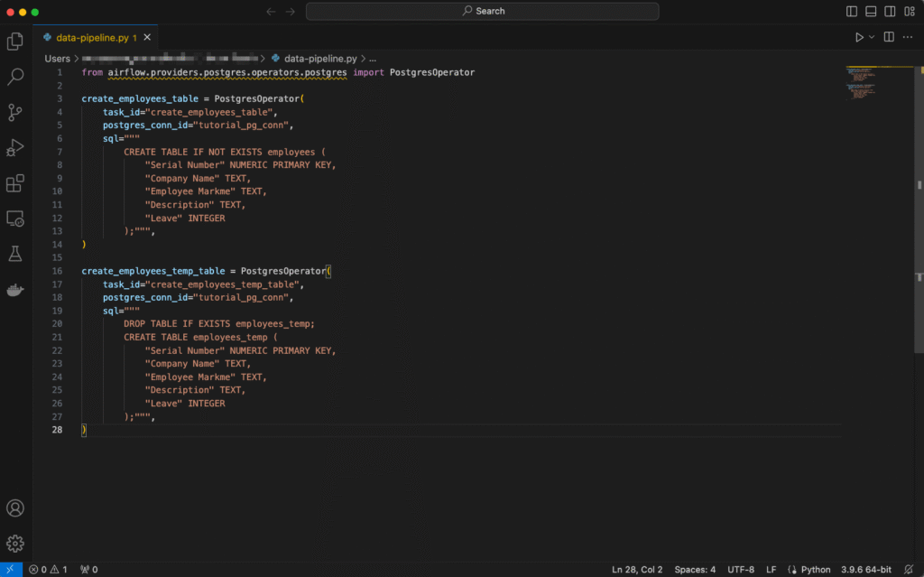This screenshot has height=577, width=924.
Task: Change end of line sequence LF
Action: (771, 570)
